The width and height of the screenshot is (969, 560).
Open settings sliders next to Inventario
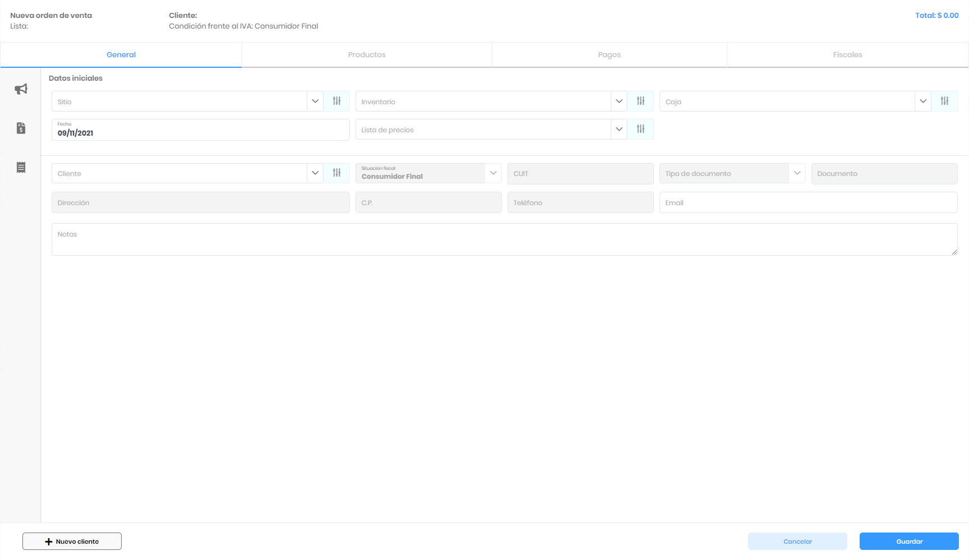[x=640, y=101]
